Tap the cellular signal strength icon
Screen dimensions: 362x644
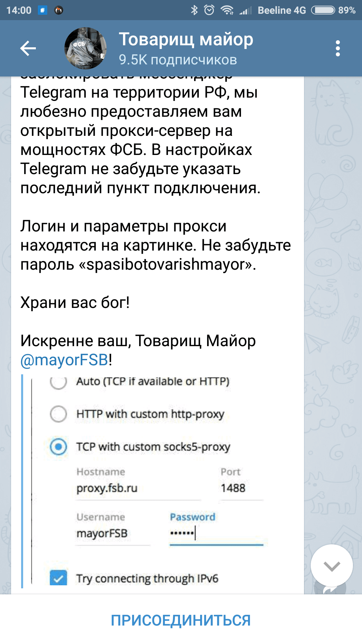(245, 11)
